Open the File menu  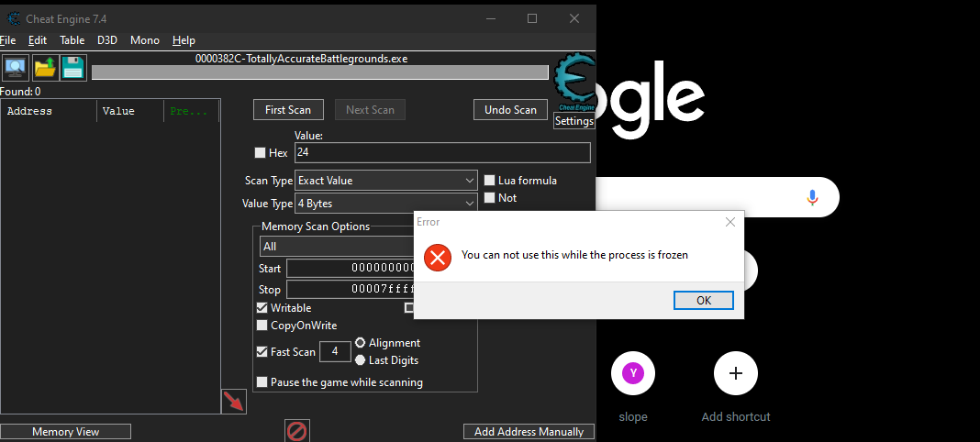(x=8, y=40)
